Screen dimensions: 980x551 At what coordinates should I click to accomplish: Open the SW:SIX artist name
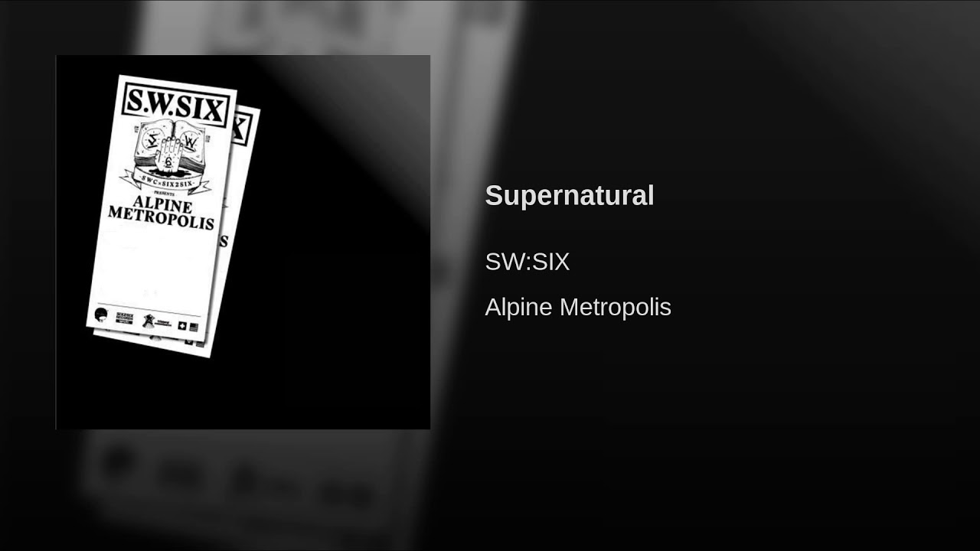[528, 262]
